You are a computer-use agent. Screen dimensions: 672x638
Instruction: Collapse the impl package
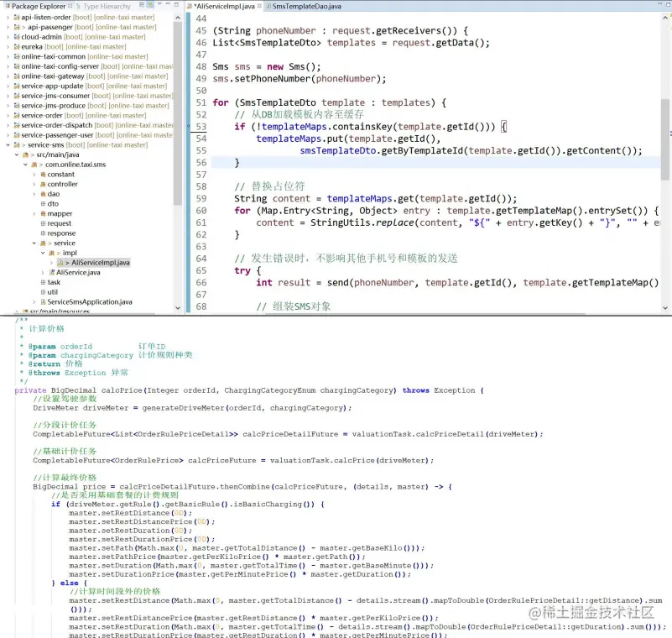(43, 253)
